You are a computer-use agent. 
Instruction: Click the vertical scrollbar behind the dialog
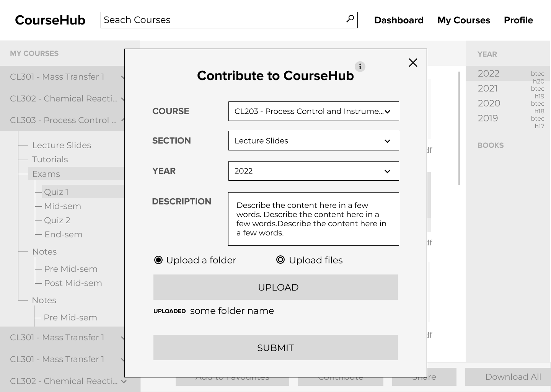459,128
